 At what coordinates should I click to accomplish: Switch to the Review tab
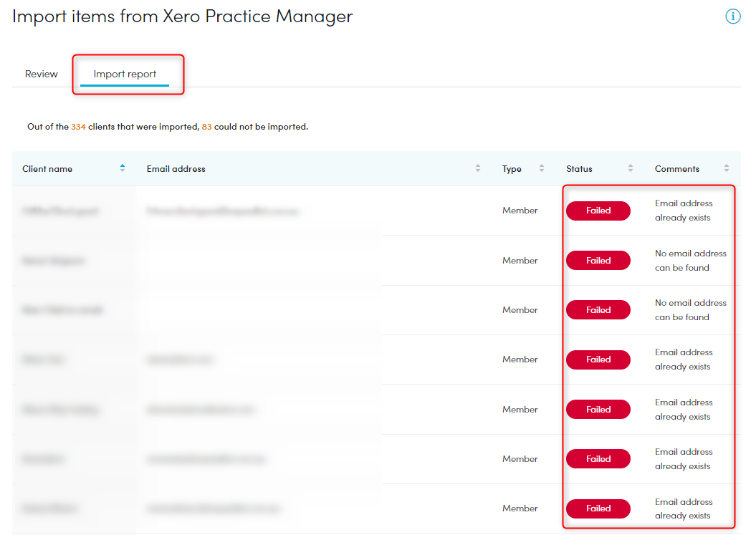point(42,74)
